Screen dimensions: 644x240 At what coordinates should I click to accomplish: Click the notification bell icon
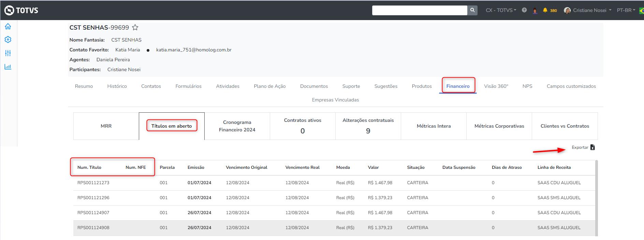tap(545, 10)
